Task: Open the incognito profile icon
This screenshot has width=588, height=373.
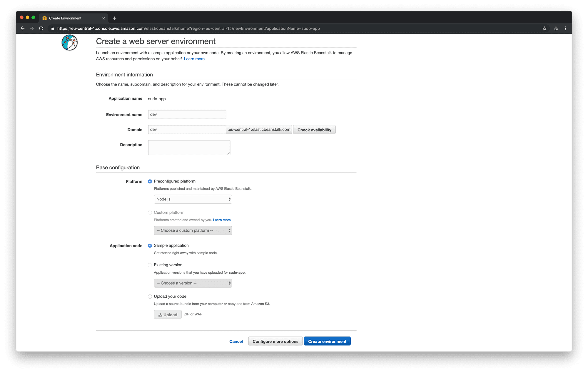Action: [556, 29]
